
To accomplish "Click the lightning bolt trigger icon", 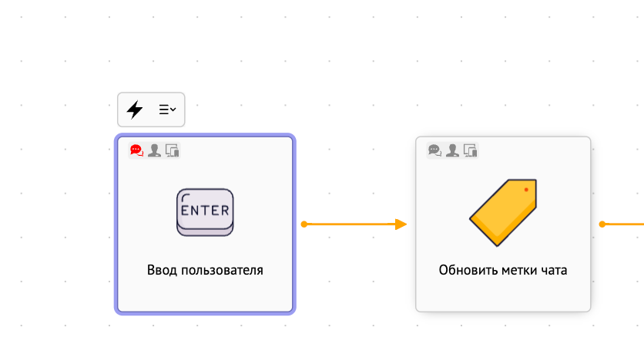I will pyautogui.click(x=135, y=110).
